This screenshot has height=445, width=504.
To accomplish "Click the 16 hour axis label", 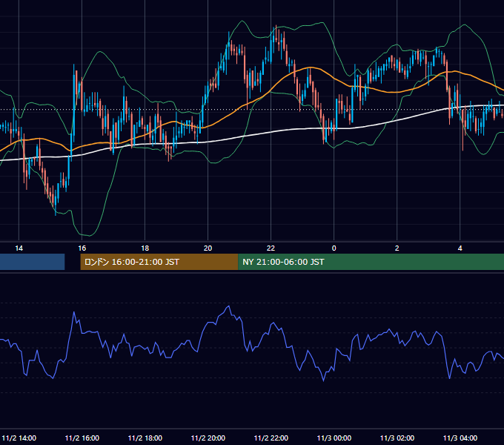I will tap(82, 248).
